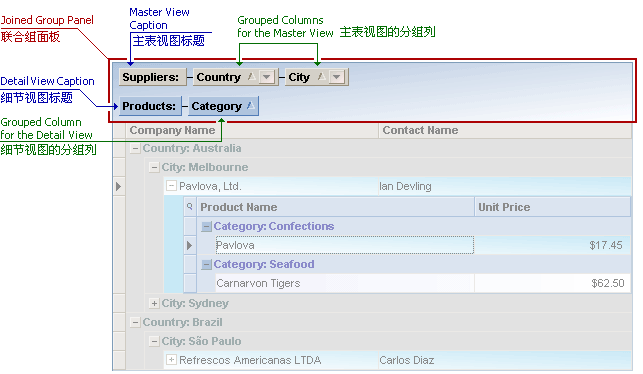Expand the Refrescos Americanas LTDA row
This screenshot has width=643, height=374.
(x=171, y=360)
